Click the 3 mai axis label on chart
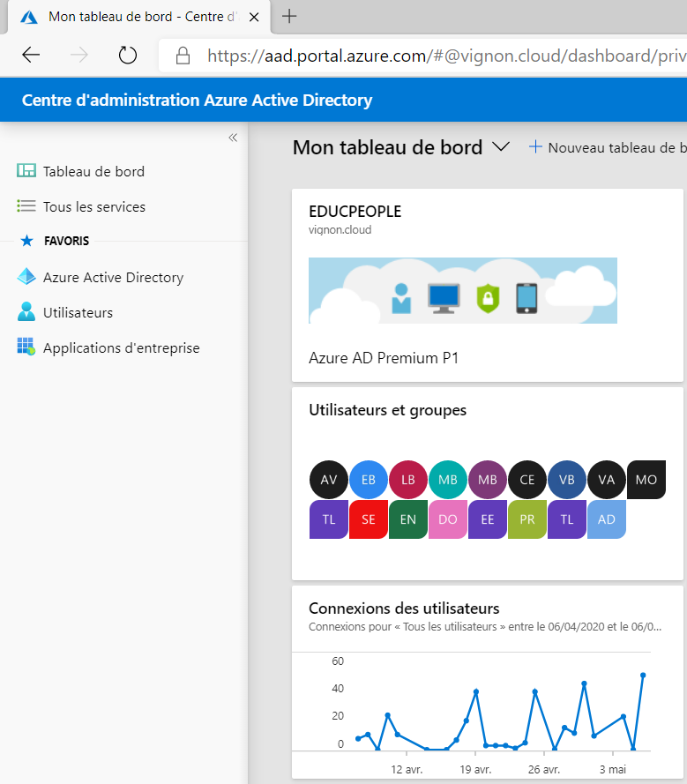687x784 pixels. (613, 770)
